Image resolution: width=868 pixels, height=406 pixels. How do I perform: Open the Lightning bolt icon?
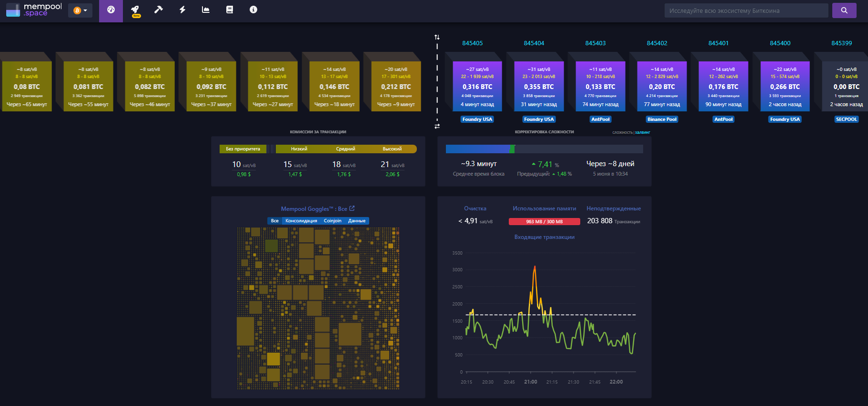[x=182, y=10]
